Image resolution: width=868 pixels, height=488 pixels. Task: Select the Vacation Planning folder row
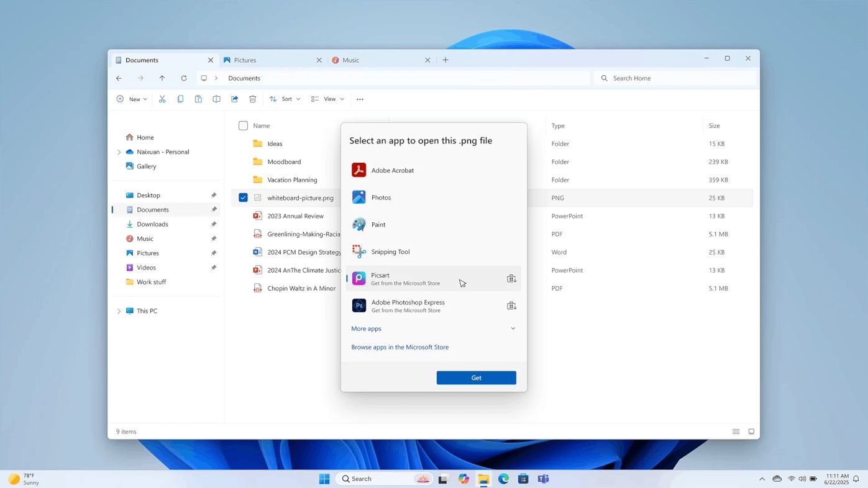[492, 179]
